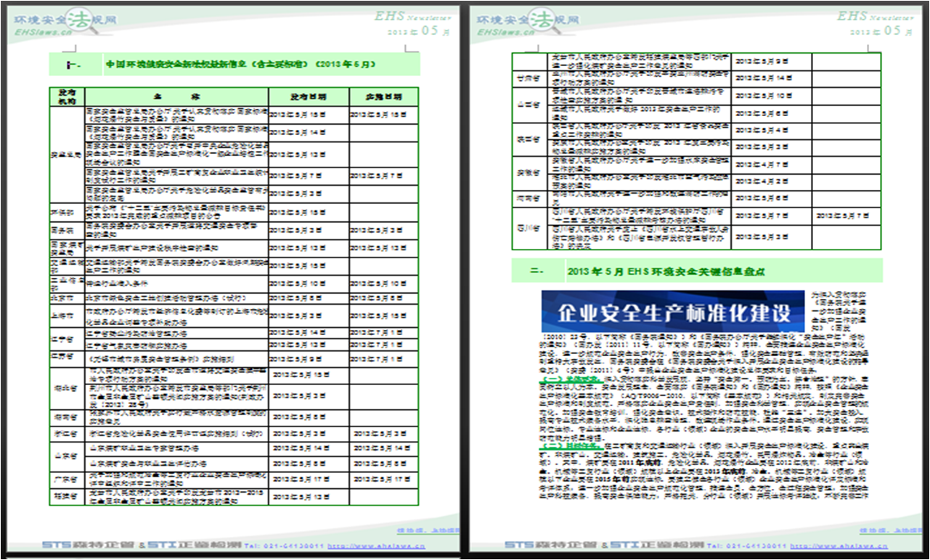The image size is (930, 560).
Task: Click the EHS Newsletter title on right page
Action: [x=875, y=16]
